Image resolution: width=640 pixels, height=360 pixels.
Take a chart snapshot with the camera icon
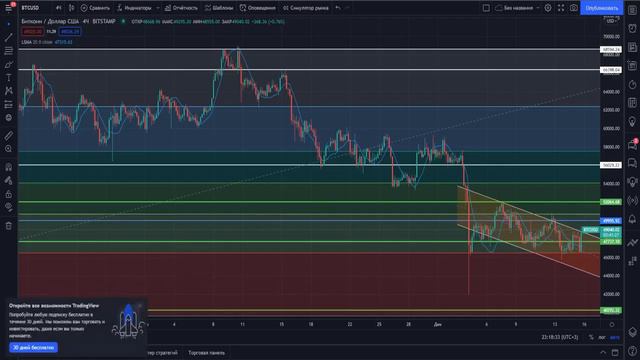coord(573,8)
